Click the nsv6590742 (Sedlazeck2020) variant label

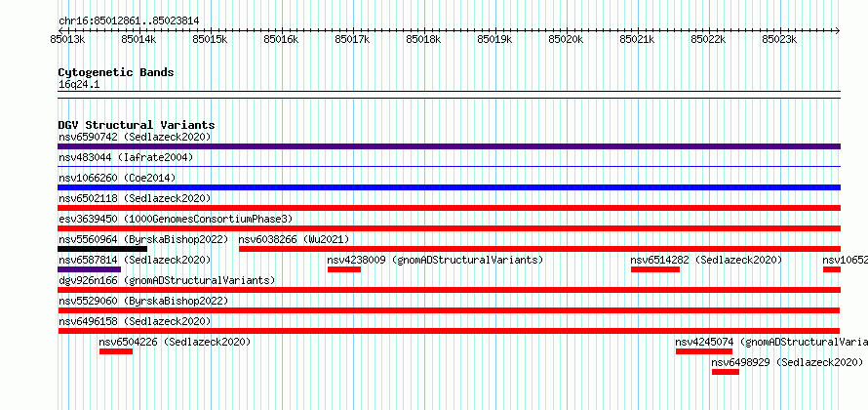135,137
